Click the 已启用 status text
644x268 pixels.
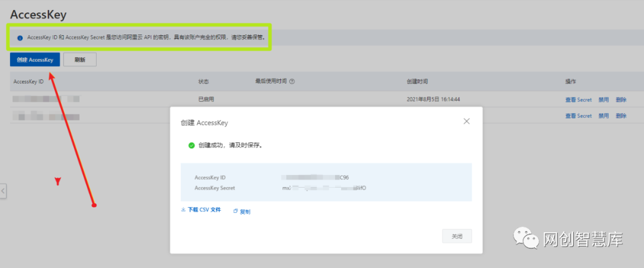pyautogui.click(x=206, y=99)
